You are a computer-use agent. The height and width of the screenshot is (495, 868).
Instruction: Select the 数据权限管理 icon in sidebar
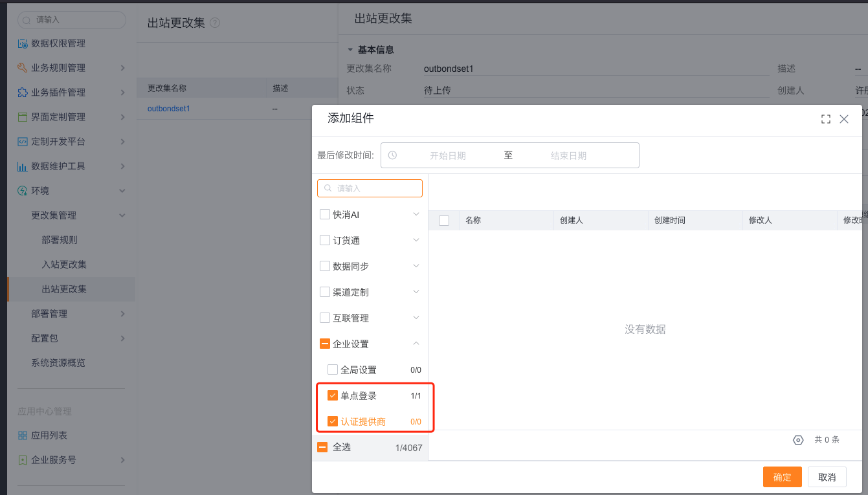pyautogui.click(x=23, y=43)
